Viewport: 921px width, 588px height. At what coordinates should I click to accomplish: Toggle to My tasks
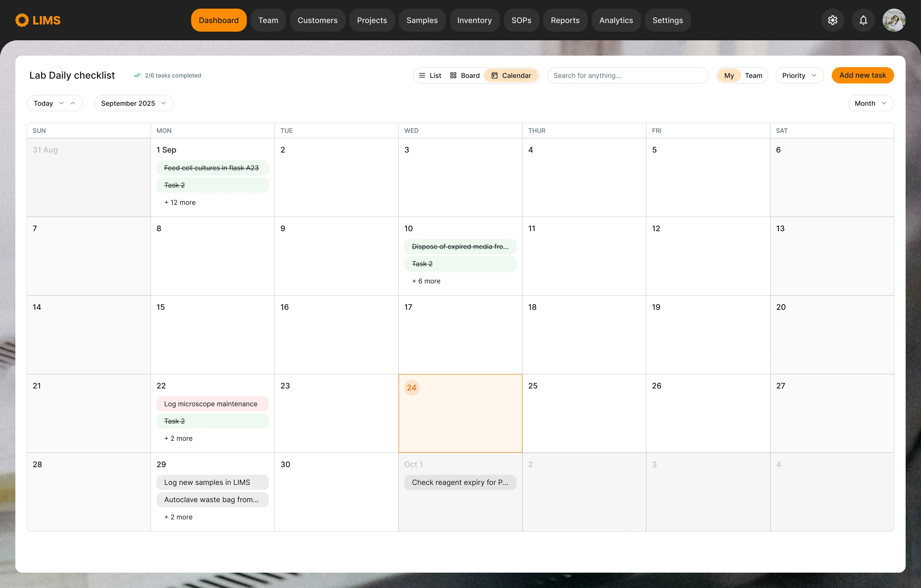(x=729, y=75)
